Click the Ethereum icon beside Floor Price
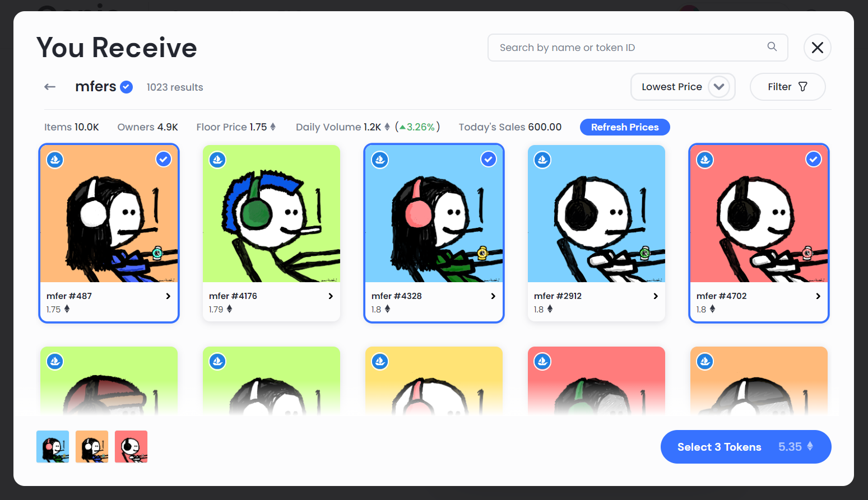This screenshot has width=868, height=500. pos(273,127)
